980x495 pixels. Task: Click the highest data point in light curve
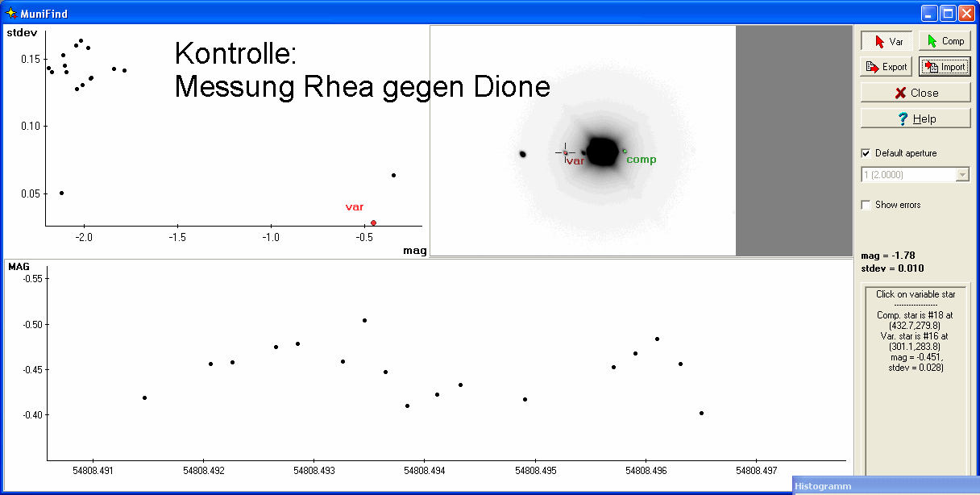(x=364, y=320)
